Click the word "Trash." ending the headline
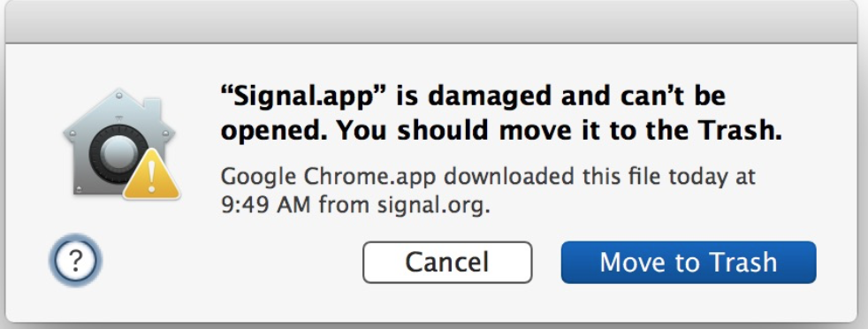The image size is (868, 329). point(740,131)
